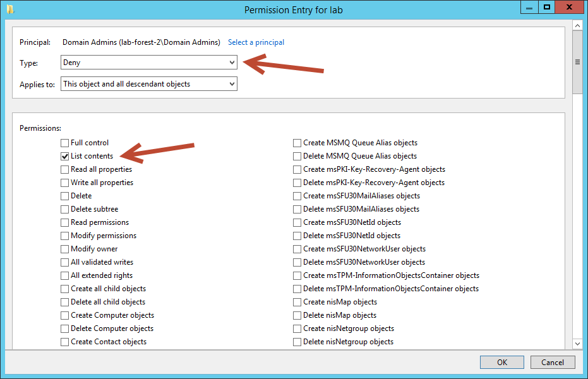Check Delete all child objects
This screenshot has width=588, height=379.
pyautogui.click(x=65, y=302)
